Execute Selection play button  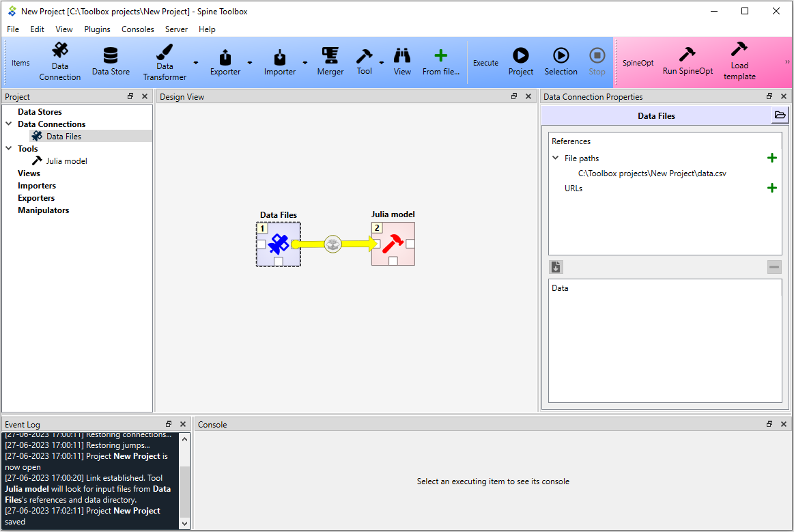pyautogui.click(x=561, y=55)
